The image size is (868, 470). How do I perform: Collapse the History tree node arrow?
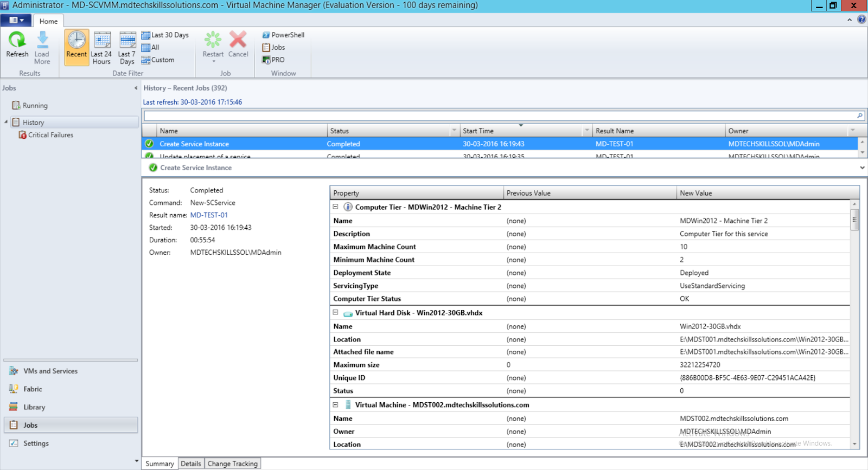click(6, 122)
